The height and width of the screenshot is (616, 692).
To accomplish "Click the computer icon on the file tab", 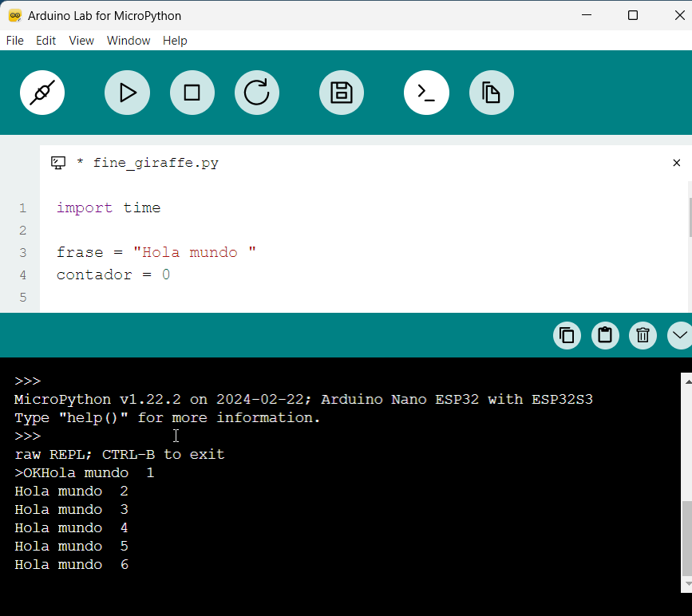I will 58,163.
